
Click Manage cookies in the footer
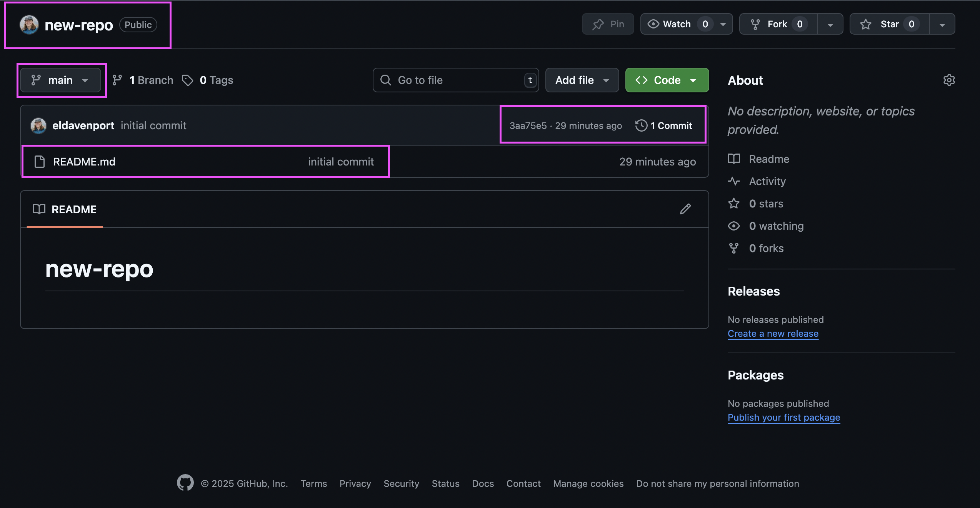pyautogui.click(x=588, y=484)
